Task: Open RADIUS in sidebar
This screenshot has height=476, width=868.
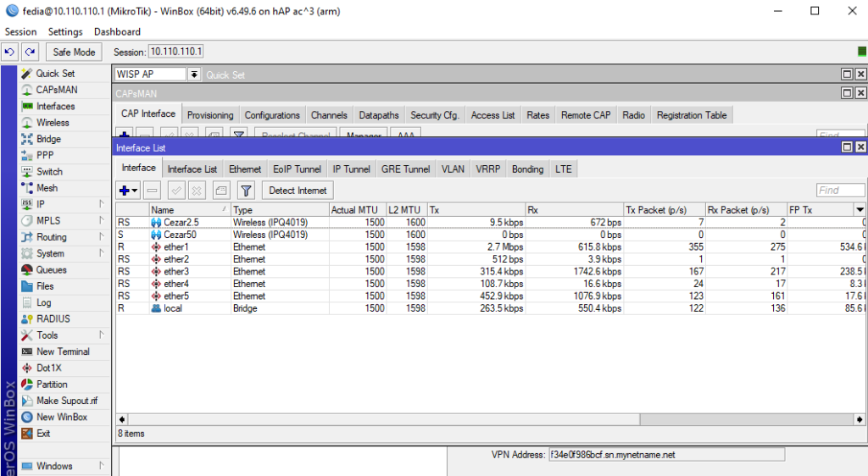Action: (x=53, y=319)
